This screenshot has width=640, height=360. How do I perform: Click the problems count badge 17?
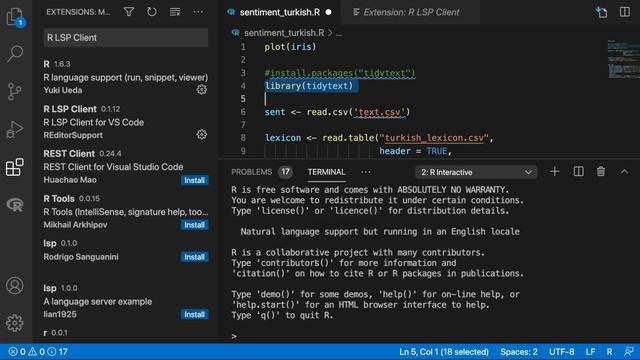[x=285, y=172]
